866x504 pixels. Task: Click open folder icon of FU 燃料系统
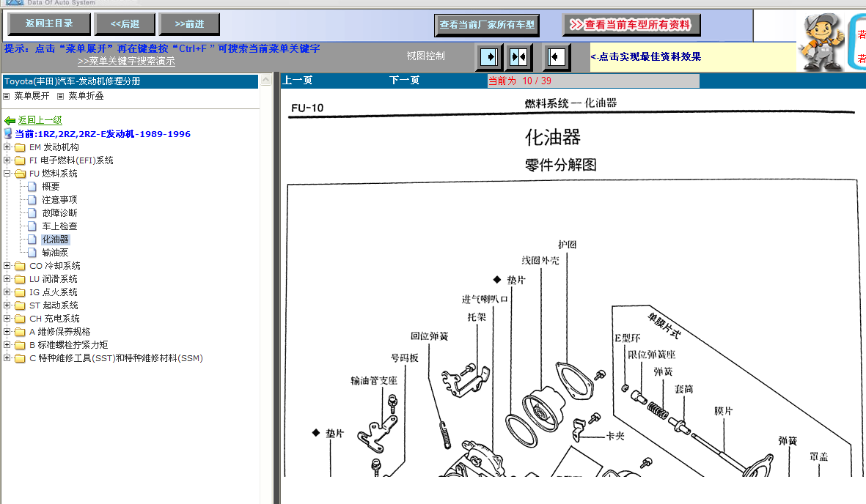coord(21,174)
